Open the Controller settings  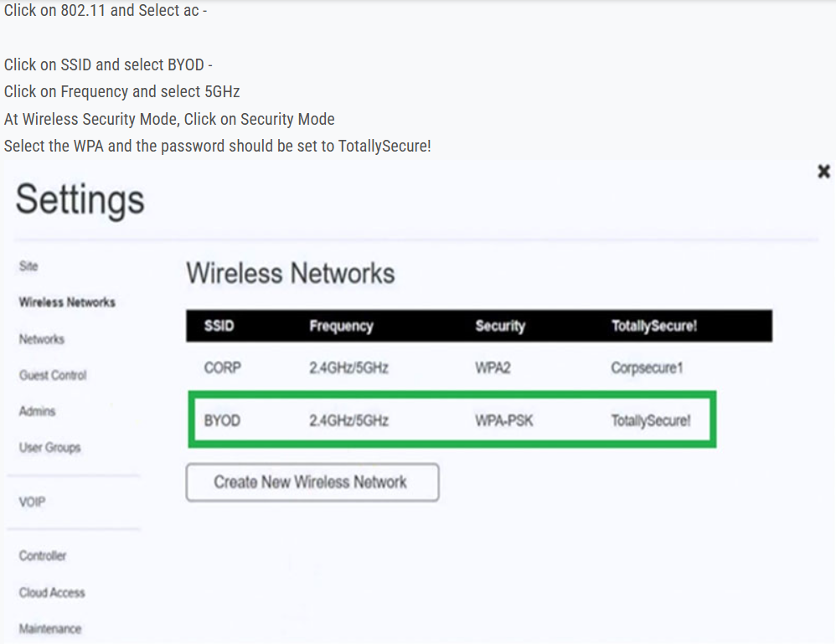[43, 556]
